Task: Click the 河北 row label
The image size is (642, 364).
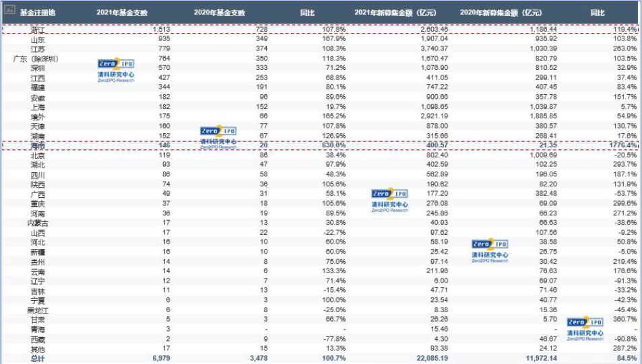Action: point(38,242)
